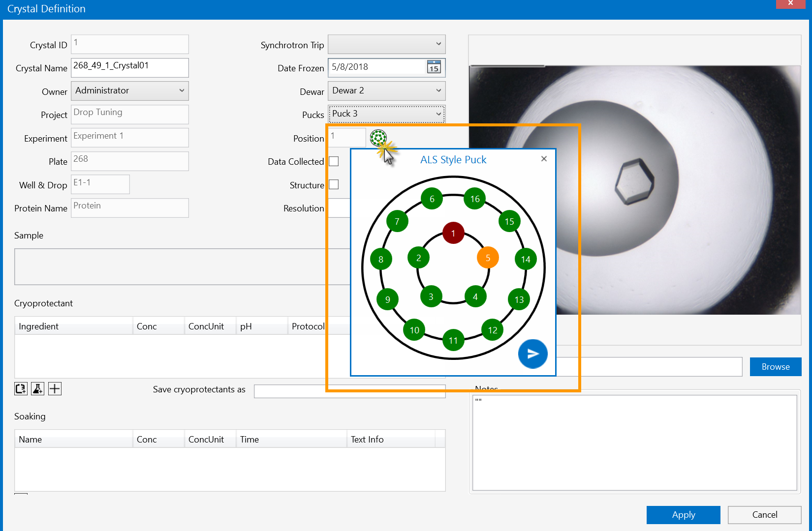Expand the Pucks dropdown showing Puck 3
This screenshot has height=531, width=812.
coord(386,114)
